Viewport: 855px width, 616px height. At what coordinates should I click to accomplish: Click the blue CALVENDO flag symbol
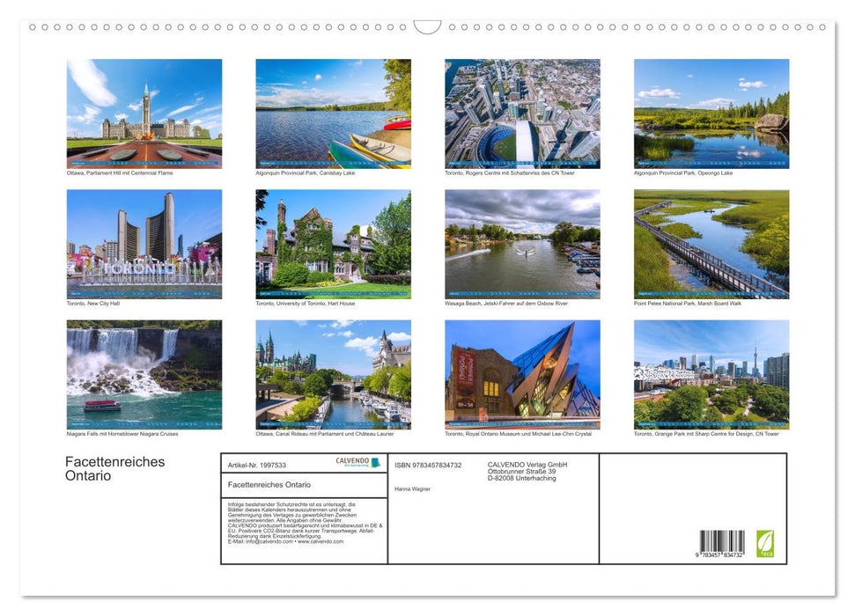(375, 462)
